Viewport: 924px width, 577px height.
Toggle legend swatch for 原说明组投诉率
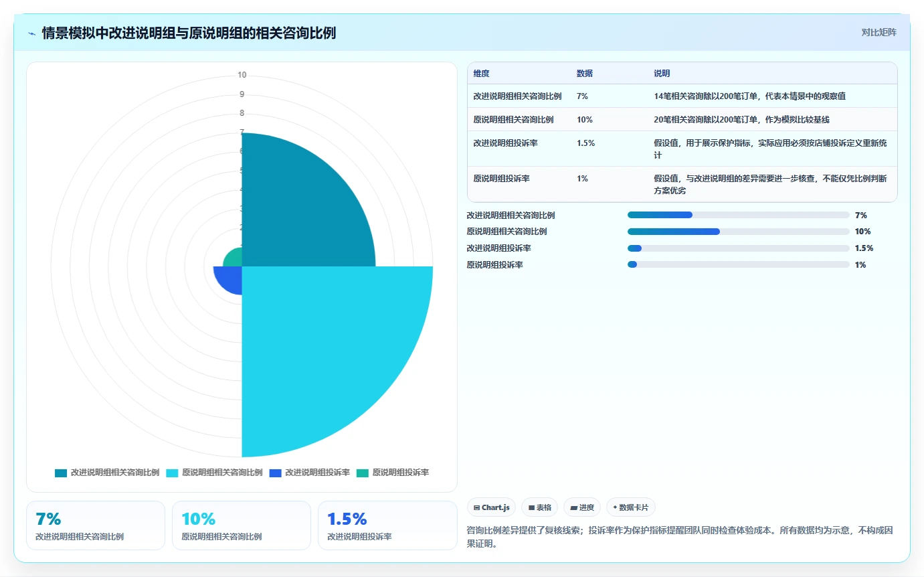[362, 473]
